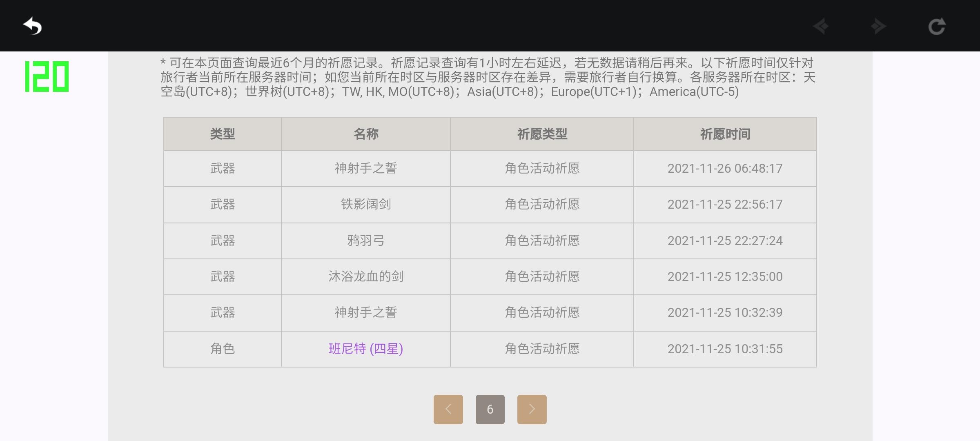Click 武器 type in 铁影阔剑 row
Viewport: 980px width, 441px height.
pos(223,204)
